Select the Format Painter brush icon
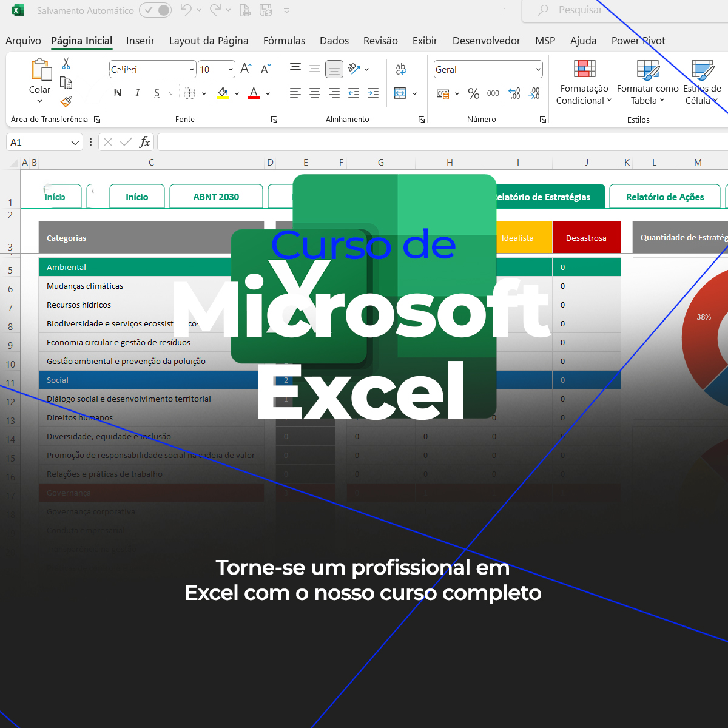Screen dimensions: 728x728 click(x=66, y=101)
